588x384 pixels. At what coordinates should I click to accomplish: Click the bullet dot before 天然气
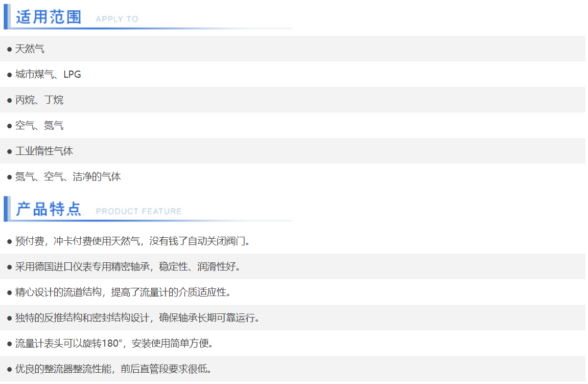[x=9, y=50]
